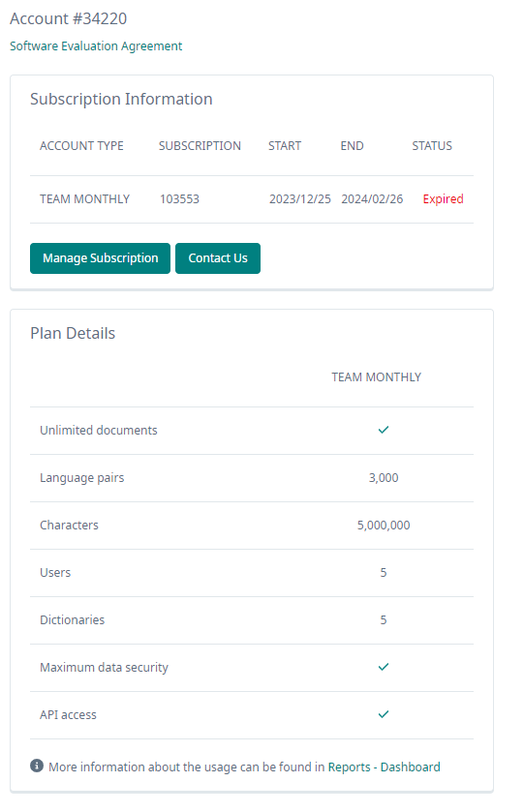Select the Users value 5

[x=384, y=573]
